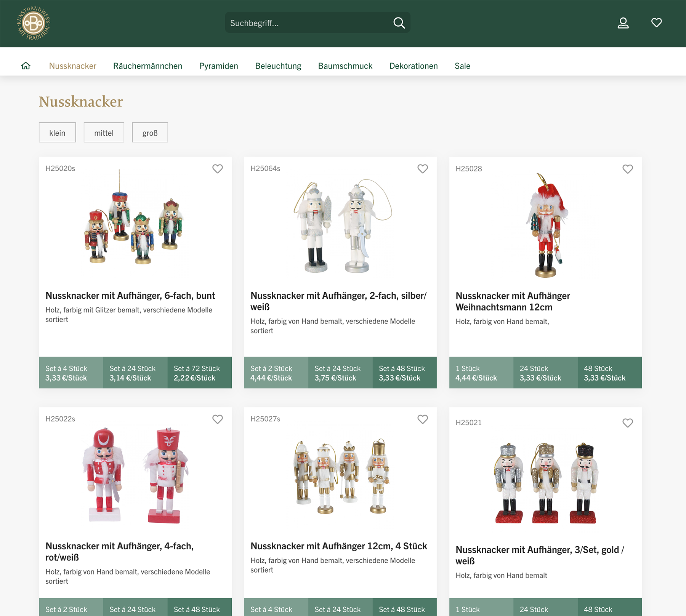Open the wishlist heart in header

pos(656,23)
